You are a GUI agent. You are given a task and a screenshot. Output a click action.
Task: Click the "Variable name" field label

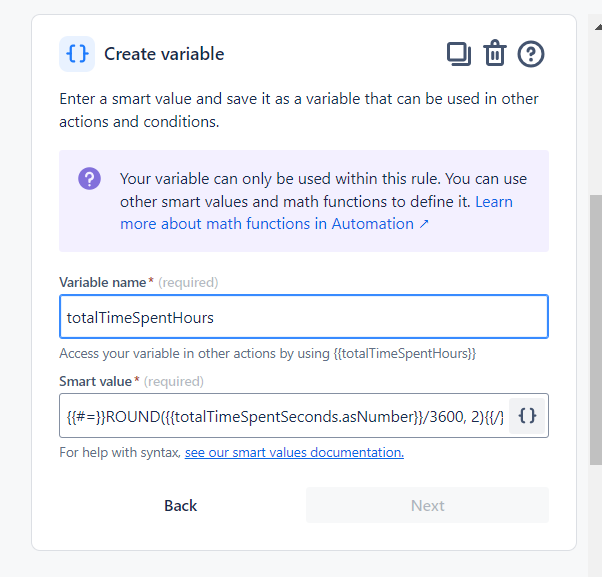(x=104, y=282)
